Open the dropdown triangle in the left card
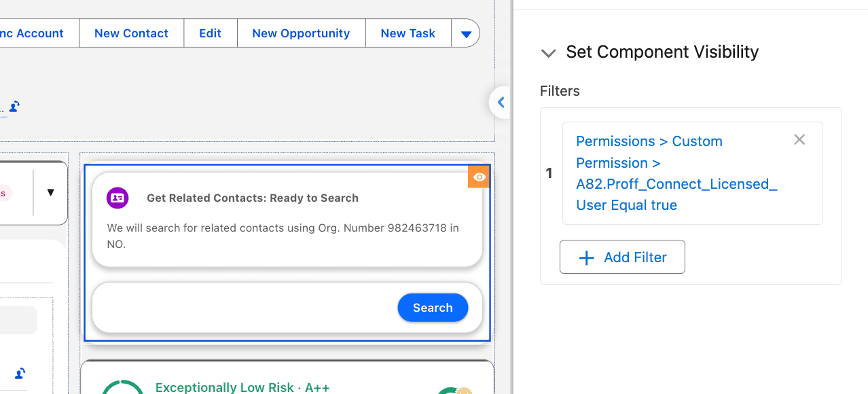This screenshot has height=394, width=868. pyautogui.click(x=50, y=192)
